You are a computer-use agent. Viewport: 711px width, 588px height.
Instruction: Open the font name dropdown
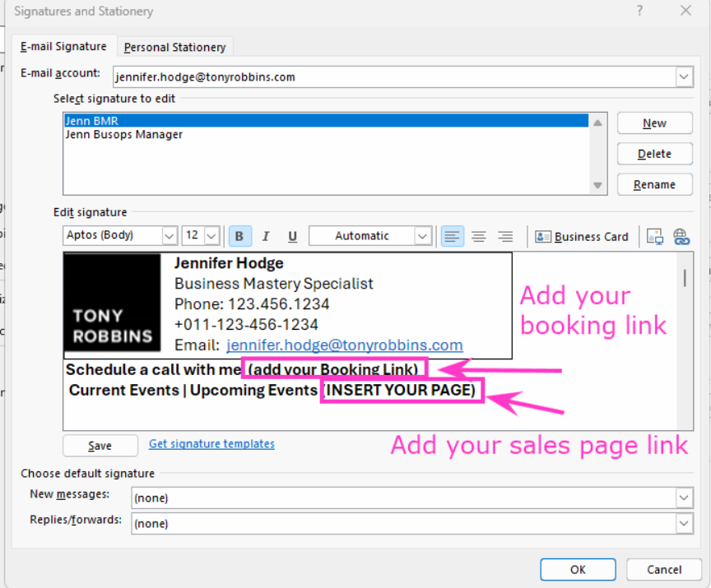coord(170,236)
